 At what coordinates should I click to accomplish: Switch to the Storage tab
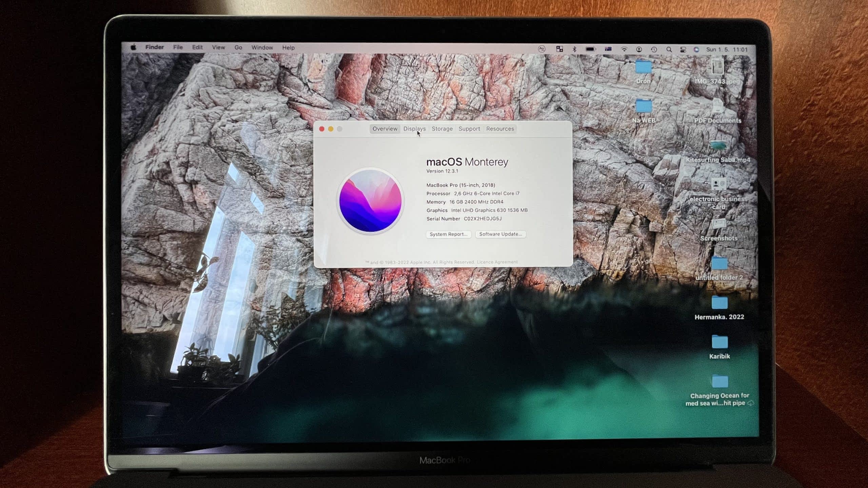442,129
